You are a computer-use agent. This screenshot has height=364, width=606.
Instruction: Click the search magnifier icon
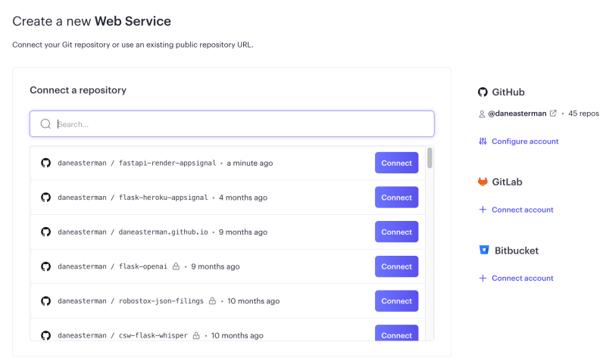coord(45,124)
